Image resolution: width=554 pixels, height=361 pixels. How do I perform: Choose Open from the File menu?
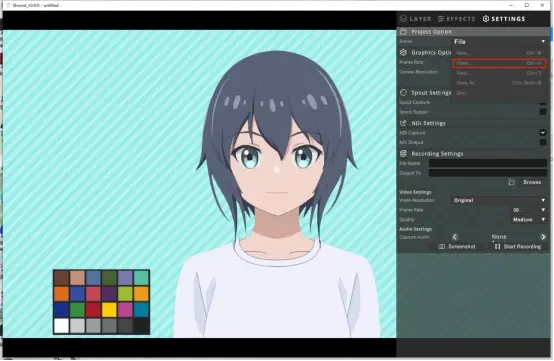(499, 63)
